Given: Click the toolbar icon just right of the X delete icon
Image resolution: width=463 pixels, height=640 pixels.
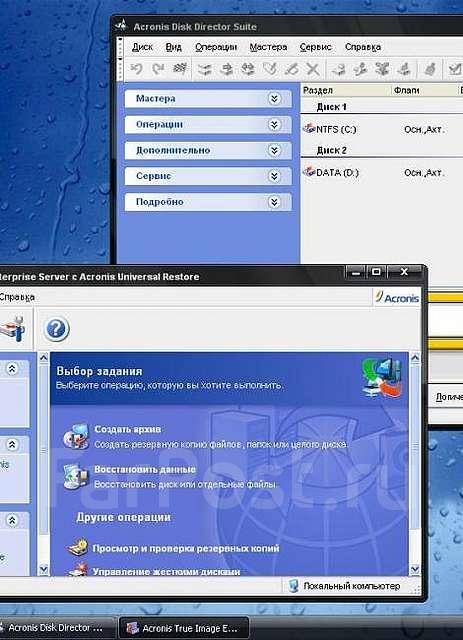Looking at the screenshot, I should coord(338,69).
